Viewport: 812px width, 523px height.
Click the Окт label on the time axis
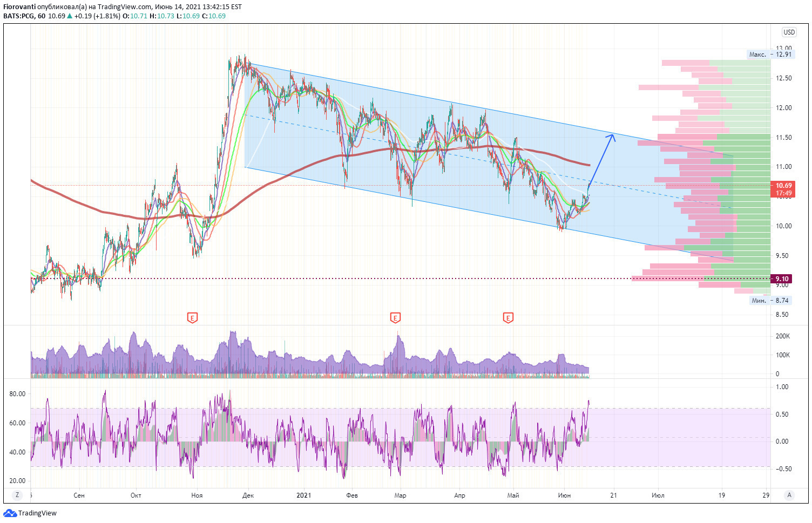click(x=136, y=495)
